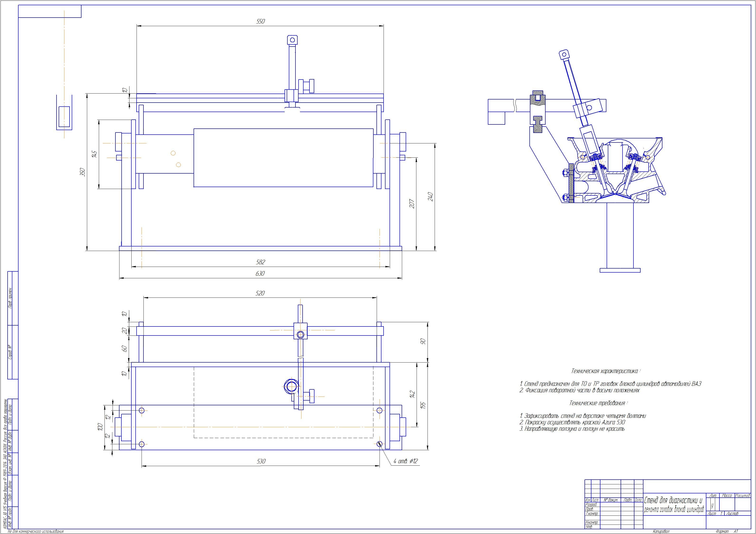Click 'Техническая характеристика' heading text
756x534 pixels.
pos(605,371)
